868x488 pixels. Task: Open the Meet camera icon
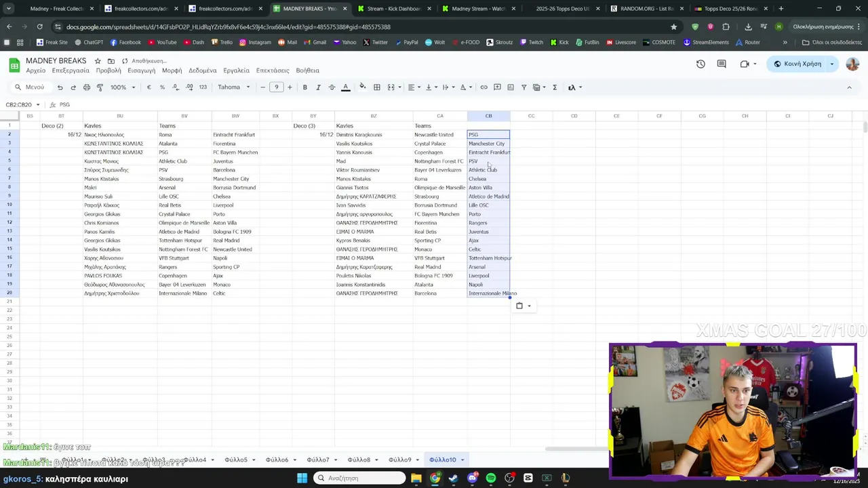pyautogui.click(x=745, y=64)
